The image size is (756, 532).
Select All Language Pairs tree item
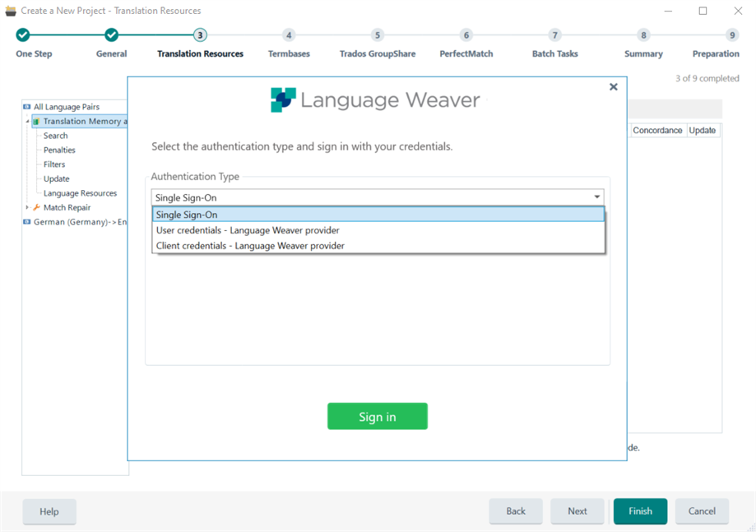point(67,107)
